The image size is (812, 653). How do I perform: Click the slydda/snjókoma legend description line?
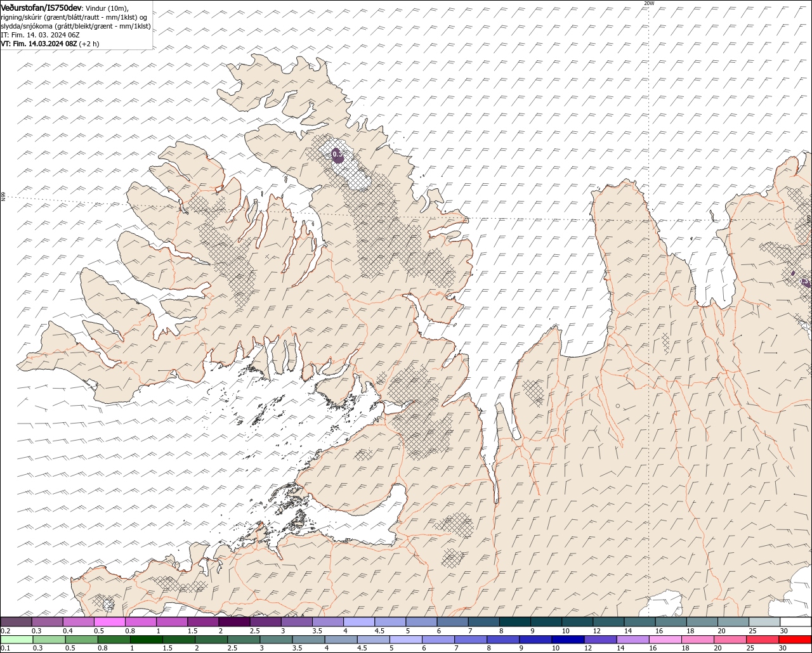pyautogui.click(x=76, y=26)
